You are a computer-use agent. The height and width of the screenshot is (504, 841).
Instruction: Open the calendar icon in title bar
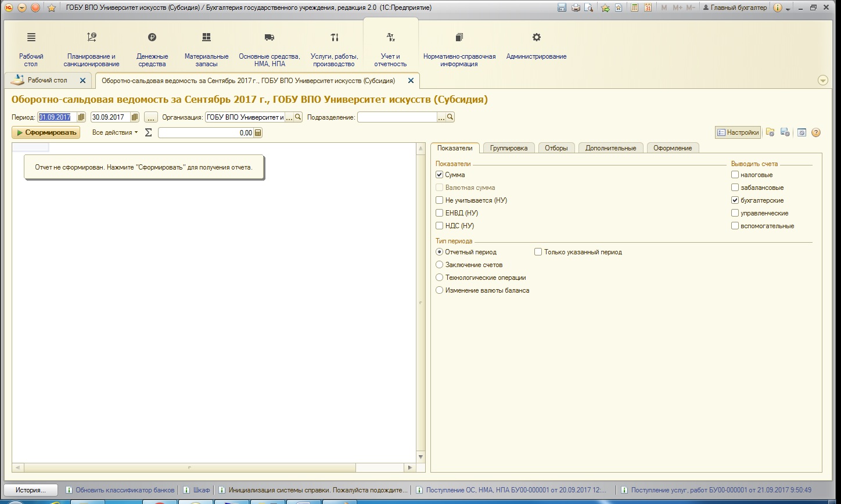coord(648,8)
